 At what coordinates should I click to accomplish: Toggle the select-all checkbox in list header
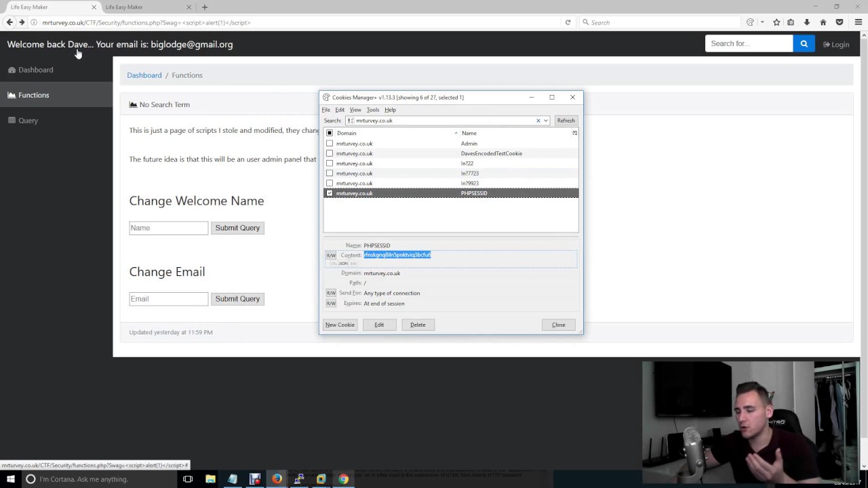point(330,133)
